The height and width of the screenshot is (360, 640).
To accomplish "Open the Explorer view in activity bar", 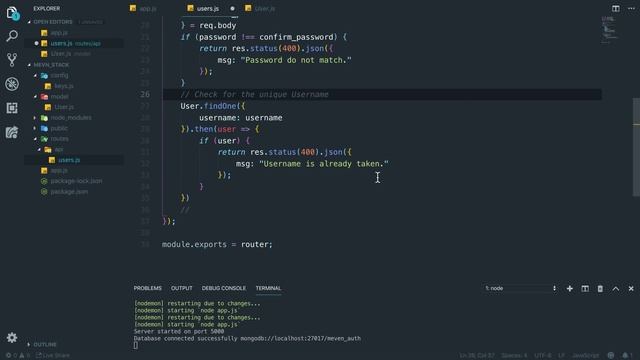I will point(12,13).
